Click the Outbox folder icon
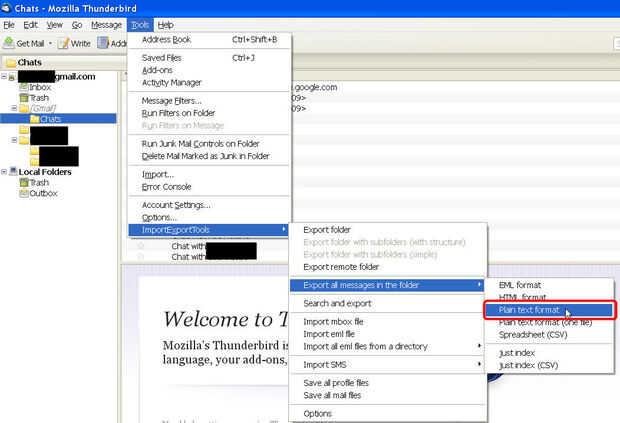 tap(24, 193)
